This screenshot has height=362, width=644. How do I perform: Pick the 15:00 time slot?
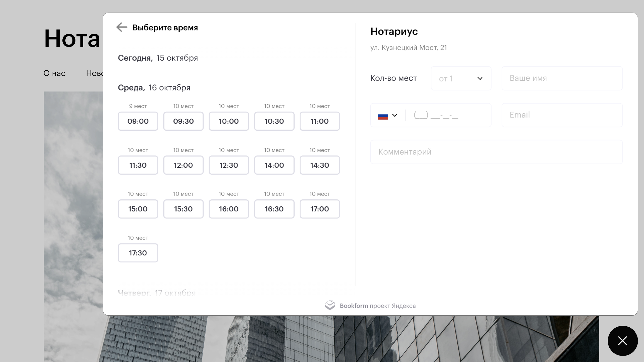[138, 209]
